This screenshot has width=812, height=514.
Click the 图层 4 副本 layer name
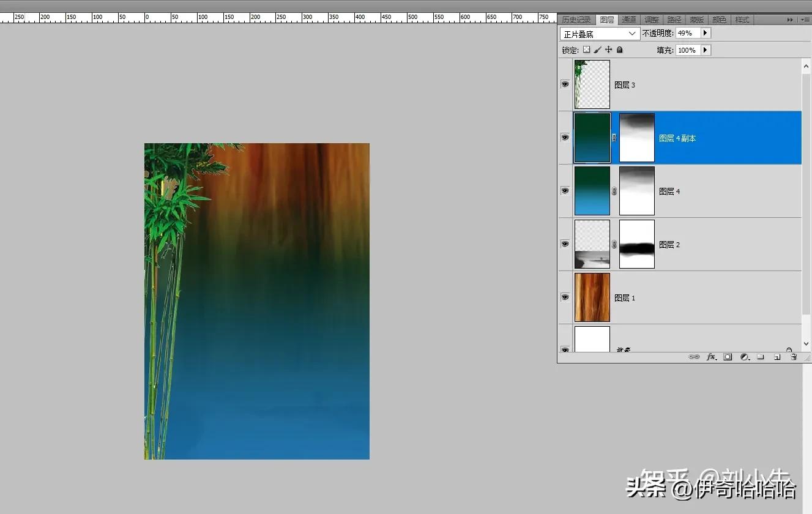pos(677,138)
